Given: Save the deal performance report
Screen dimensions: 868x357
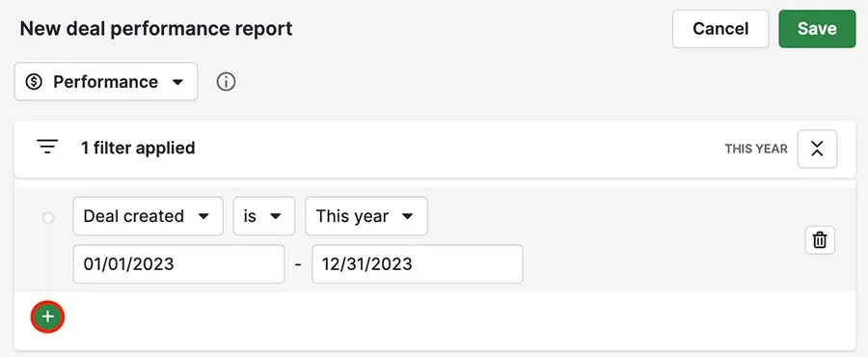Looking at the screenshot, I should click(817, 29).
